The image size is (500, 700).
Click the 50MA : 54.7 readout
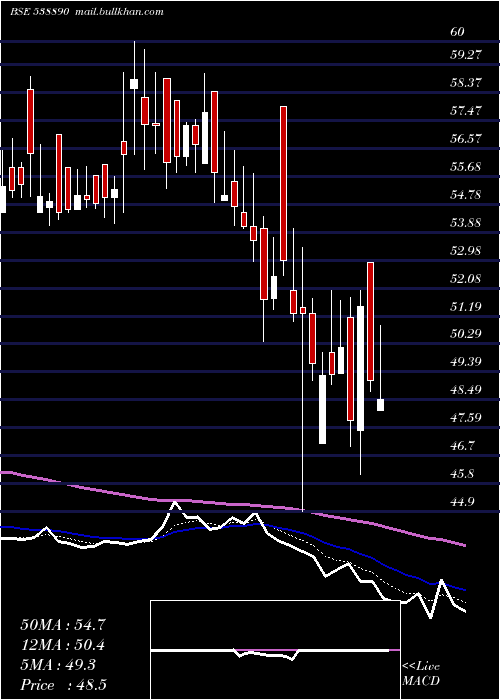[62, 625]
